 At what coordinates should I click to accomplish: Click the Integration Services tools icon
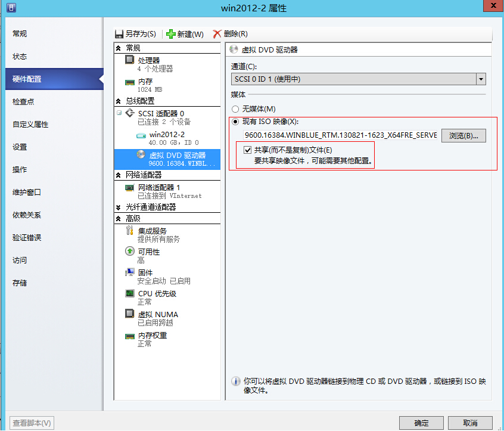(x=130, y=230)
